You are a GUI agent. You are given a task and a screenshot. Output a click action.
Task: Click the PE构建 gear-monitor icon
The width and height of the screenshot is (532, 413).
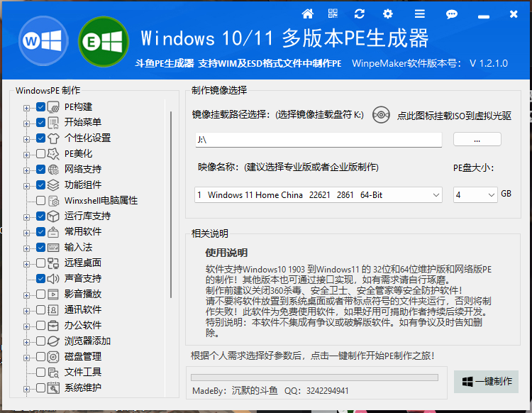(53, 107)
